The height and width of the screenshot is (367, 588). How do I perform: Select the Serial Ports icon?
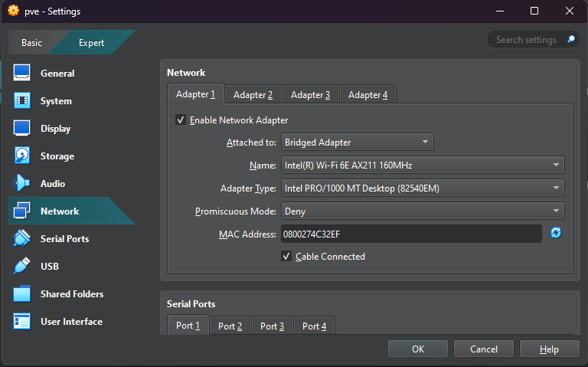point(21,239)
